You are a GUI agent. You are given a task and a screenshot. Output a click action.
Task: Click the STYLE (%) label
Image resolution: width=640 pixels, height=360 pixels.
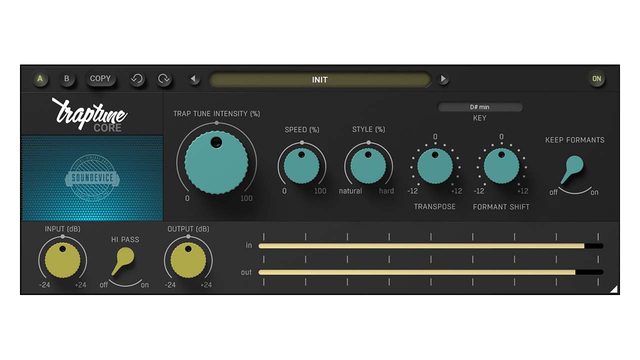click(x=369, y=129)
